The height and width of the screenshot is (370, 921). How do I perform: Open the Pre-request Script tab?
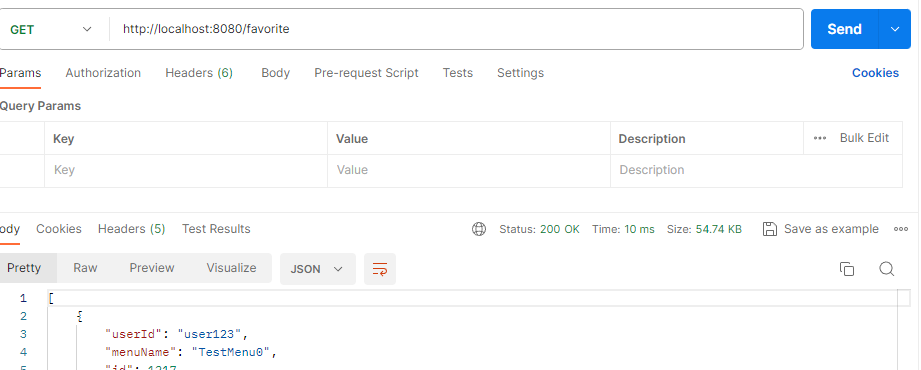[x=366, y=73]
